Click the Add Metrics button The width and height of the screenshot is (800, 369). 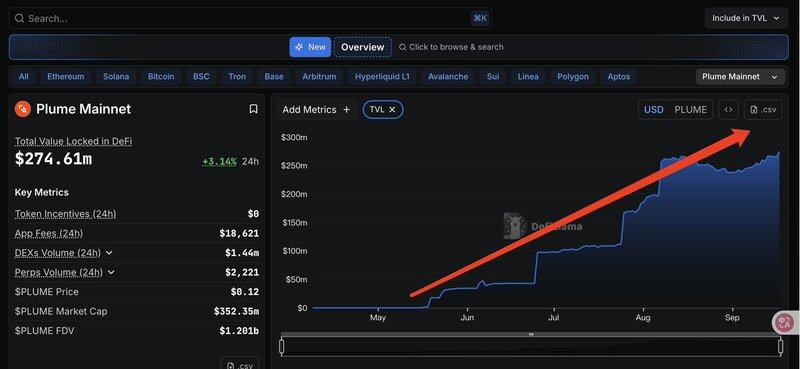point(316,110)
